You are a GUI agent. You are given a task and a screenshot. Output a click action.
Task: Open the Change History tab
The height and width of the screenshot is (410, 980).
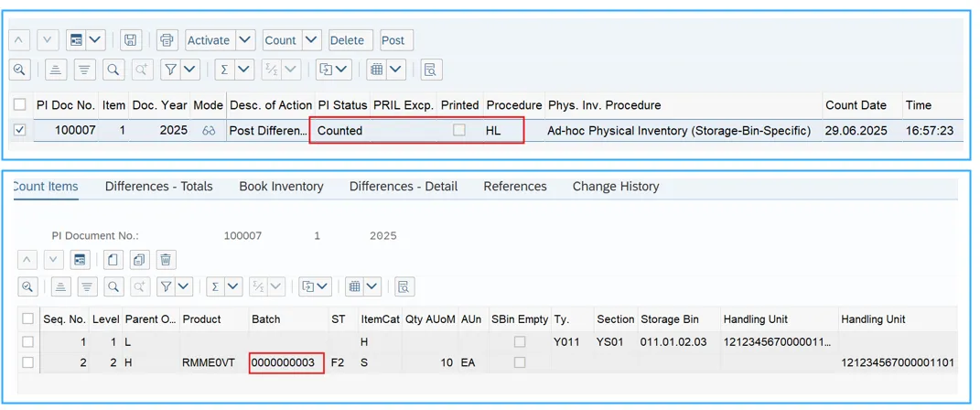pyautogui.click(x=615, y=186)
